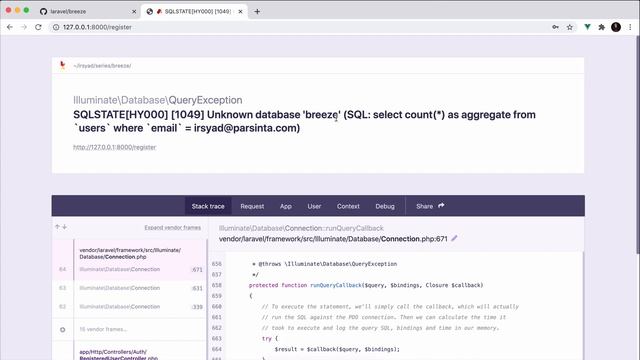Go forward with the browser forward arrow
Image resolution: width=640 pixels, height=360 pixels.
coord(24,27)
